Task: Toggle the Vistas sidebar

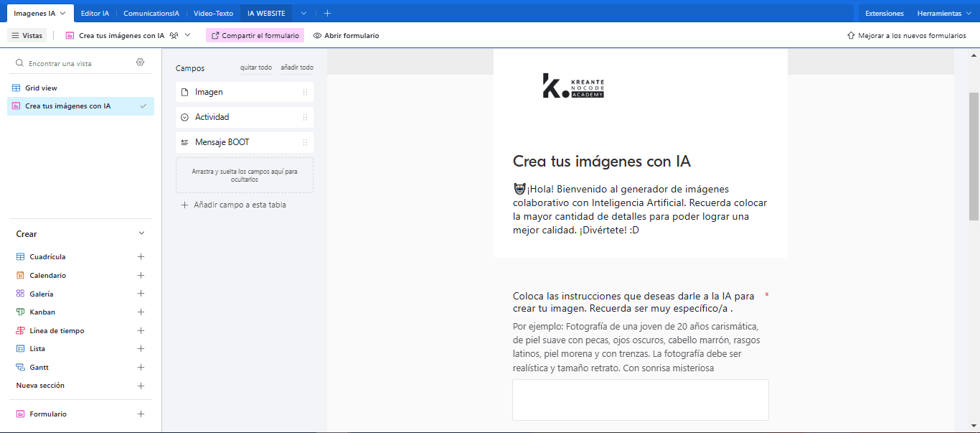Action: pos(27,35)
